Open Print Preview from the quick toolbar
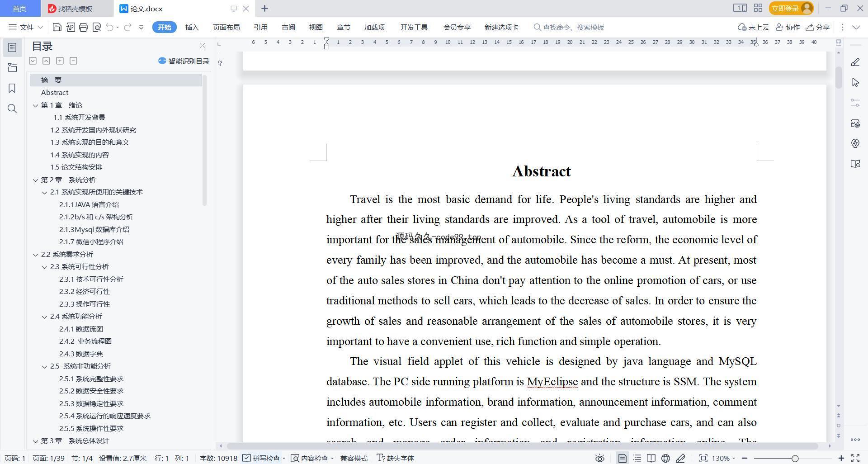Image resolution: width=868 pixels, height=464 pixels. [96, 27]
